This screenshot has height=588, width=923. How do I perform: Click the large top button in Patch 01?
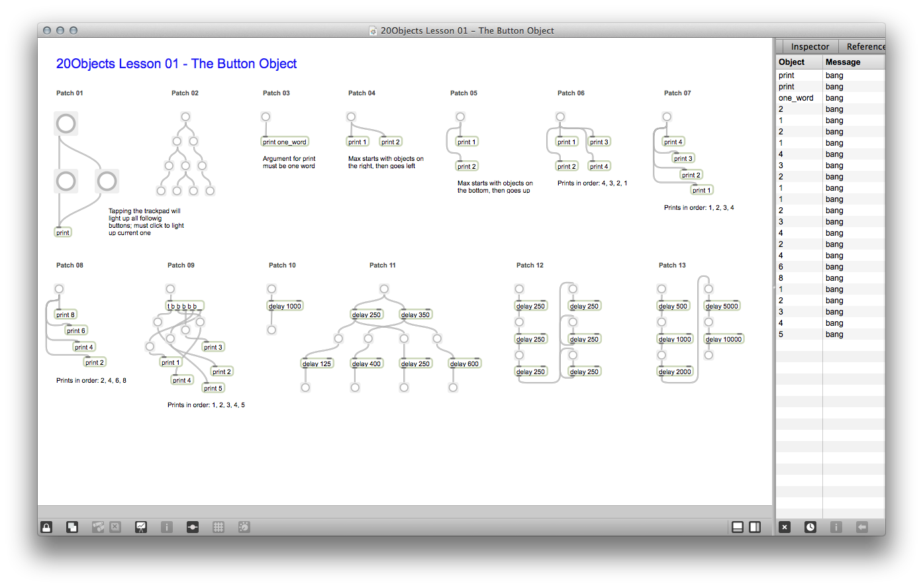[66, 123]
